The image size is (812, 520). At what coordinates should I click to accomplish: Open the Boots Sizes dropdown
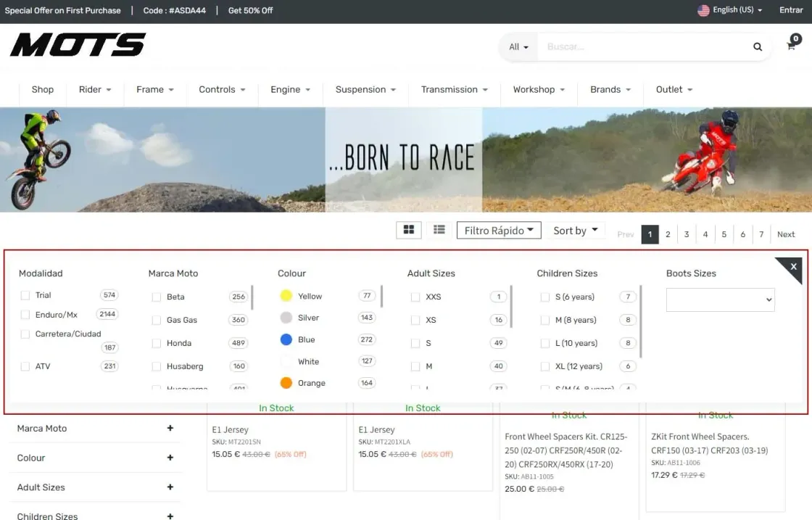point(721,300)
